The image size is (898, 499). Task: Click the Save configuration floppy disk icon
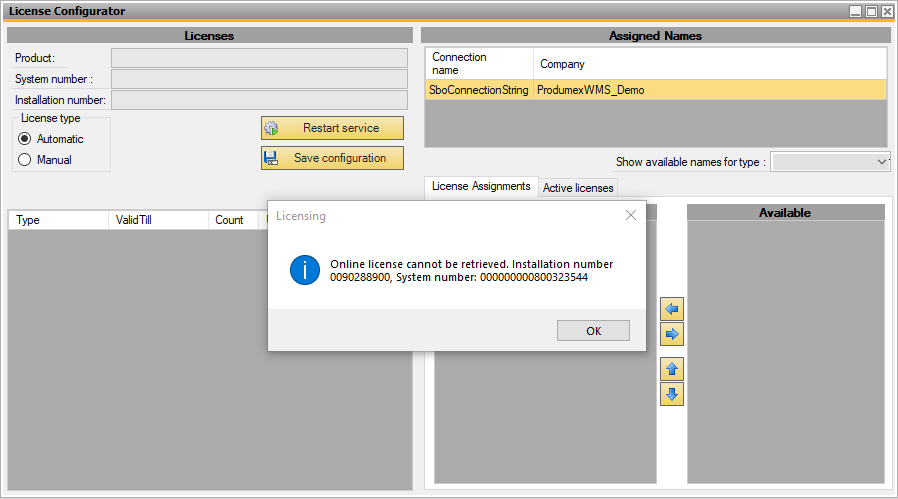(x=271, y=158)
